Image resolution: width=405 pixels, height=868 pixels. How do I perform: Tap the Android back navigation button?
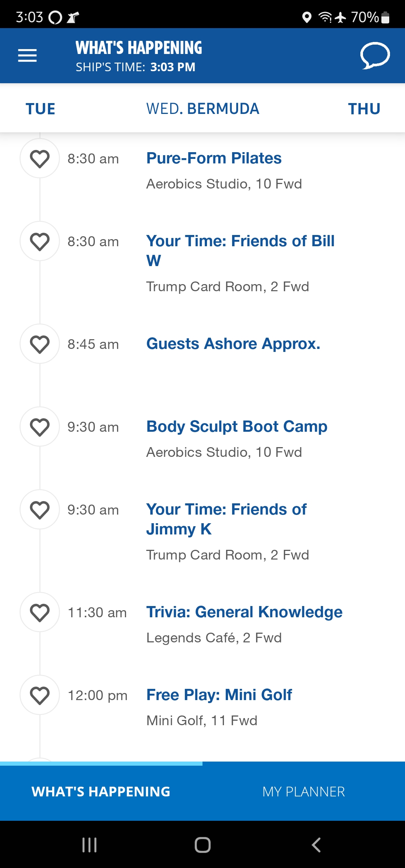coord(316,845)
